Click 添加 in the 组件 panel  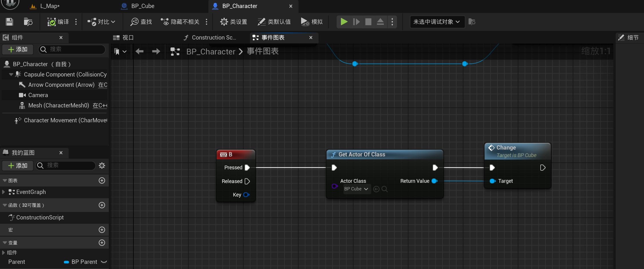[17, 49]
